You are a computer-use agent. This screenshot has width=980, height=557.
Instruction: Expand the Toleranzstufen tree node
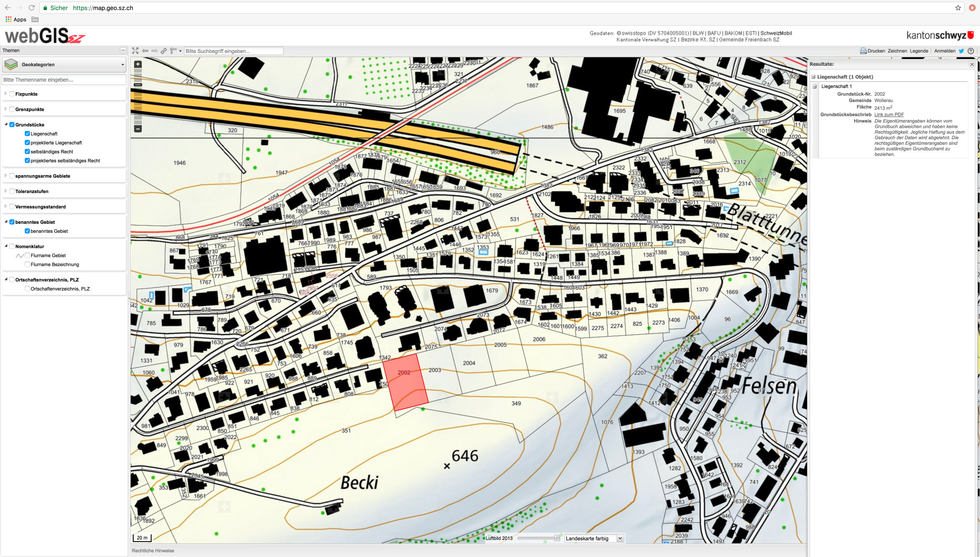click(x=6, y=191)
